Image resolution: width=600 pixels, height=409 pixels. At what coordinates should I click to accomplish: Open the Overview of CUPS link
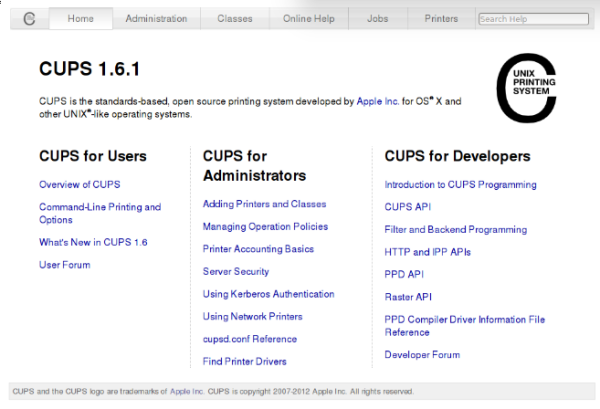click(x=79, y=185)
